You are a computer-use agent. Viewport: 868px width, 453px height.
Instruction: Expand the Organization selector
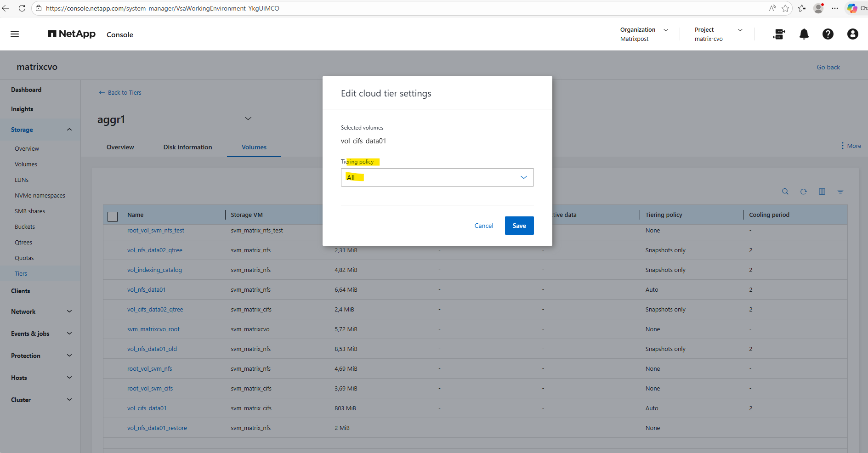[665, 30]
